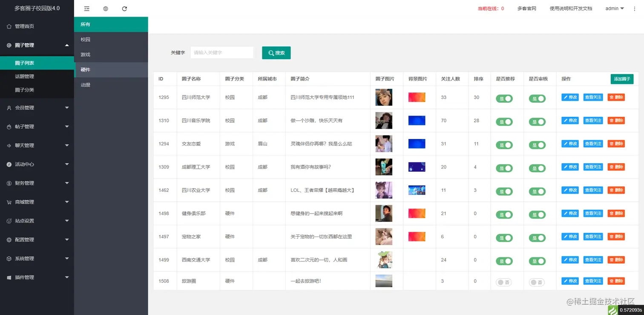Click 查看关注 for 西南交通大学

[x=593, y=260]
